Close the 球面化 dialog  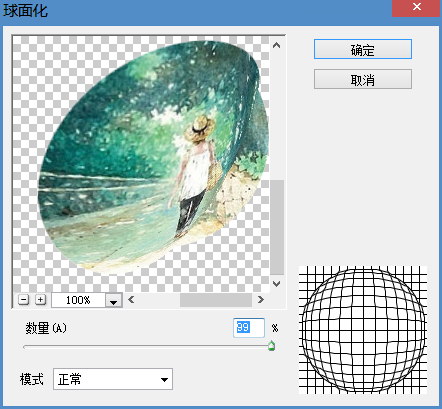click(417, 8)
